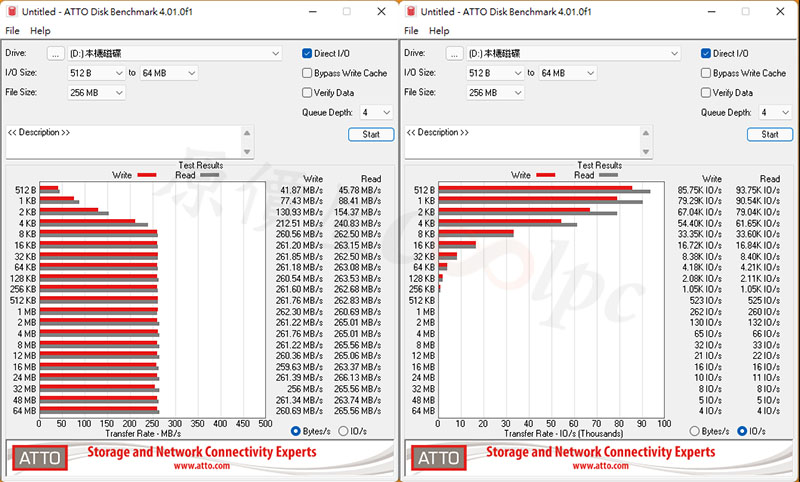The height and width of the screenshot is (482, 800).
Task: Close the left ATTO window
Action: tap(381, 11)
